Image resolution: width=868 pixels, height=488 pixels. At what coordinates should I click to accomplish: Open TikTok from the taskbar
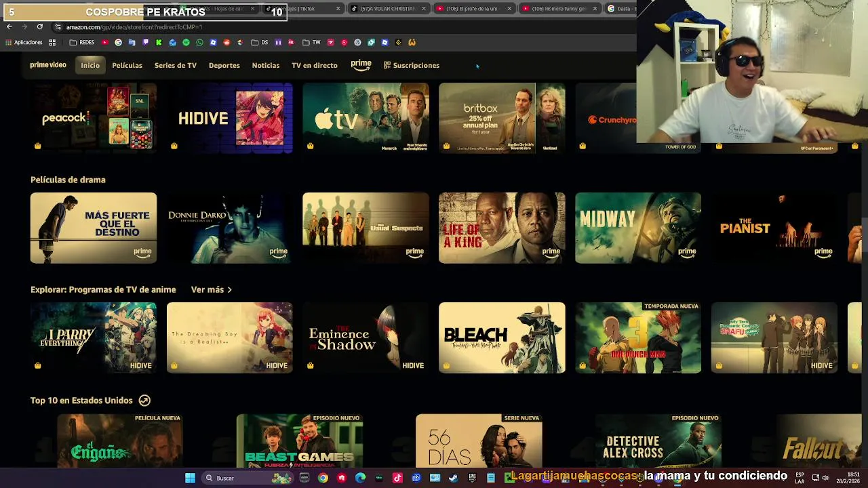click(x=397, y=478)
